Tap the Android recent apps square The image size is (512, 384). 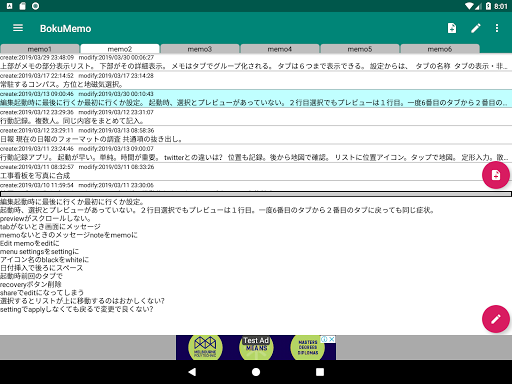pyautogui.click(x=320, y=372)
